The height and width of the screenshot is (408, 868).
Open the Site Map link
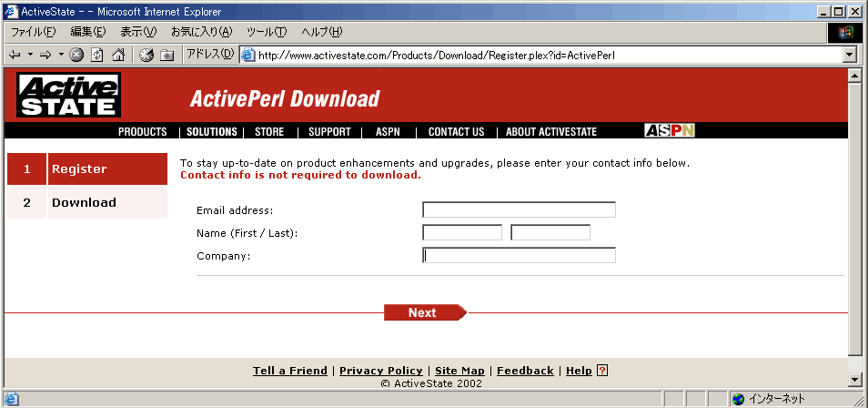(459, 371)
